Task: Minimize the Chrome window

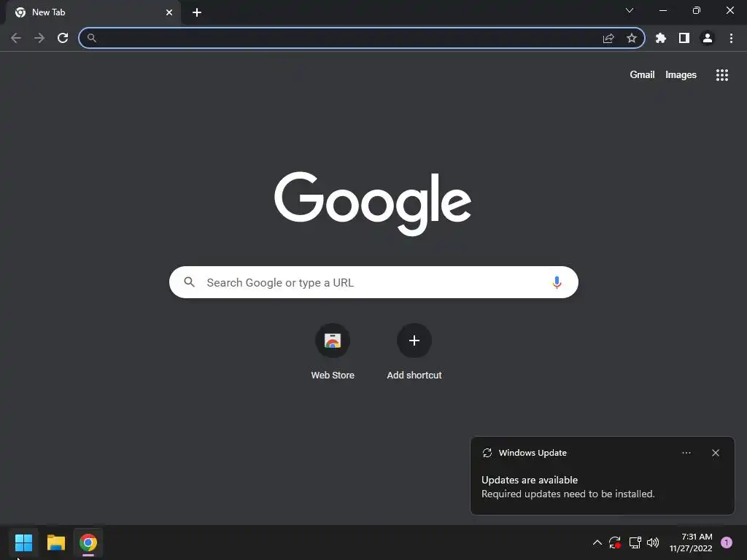Action: (x=663, y=10)
